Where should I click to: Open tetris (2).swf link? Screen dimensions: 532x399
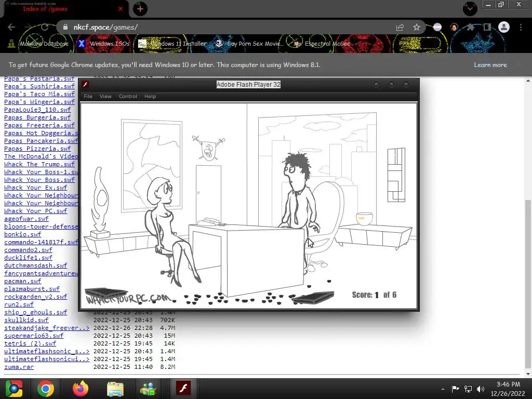pos(30,344)
